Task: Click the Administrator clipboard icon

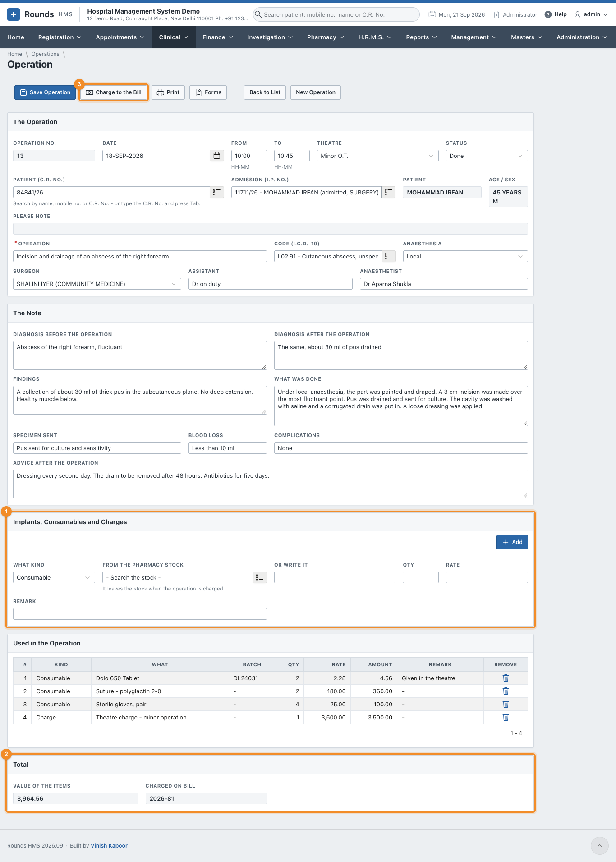Action: (x=496, y=14)
